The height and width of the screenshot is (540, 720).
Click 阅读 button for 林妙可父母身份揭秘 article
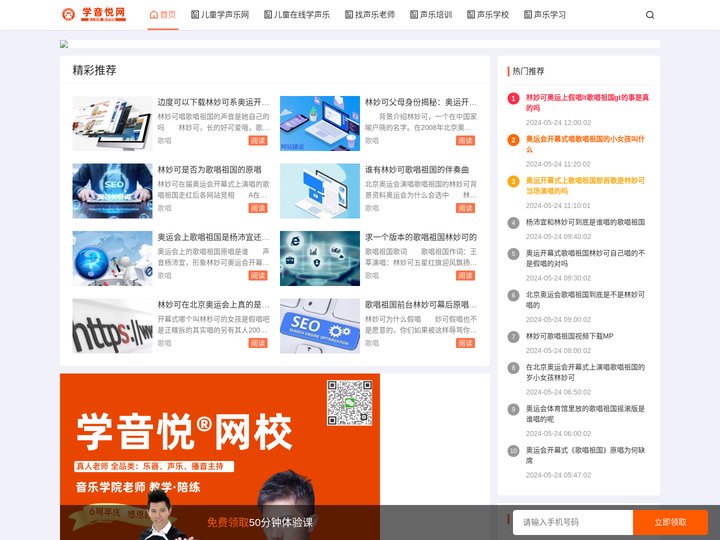click(466, 141)
